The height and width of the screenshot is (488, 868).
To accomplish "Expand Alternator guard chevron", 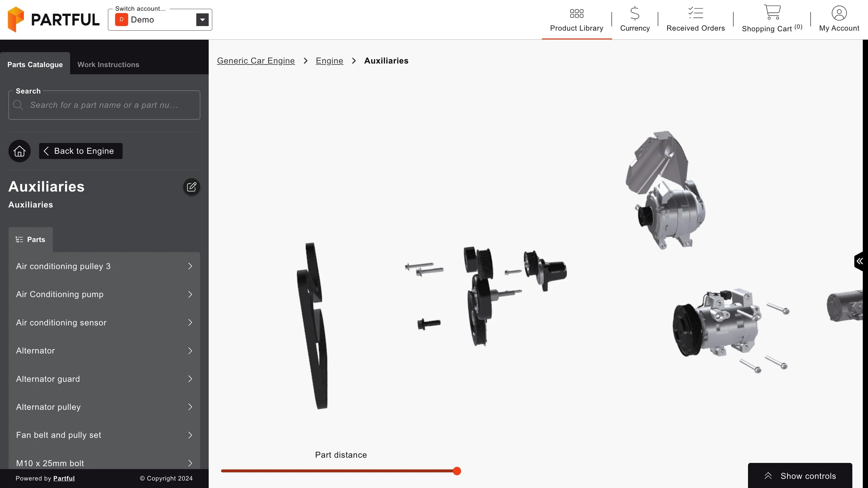I will coord(190,379).
